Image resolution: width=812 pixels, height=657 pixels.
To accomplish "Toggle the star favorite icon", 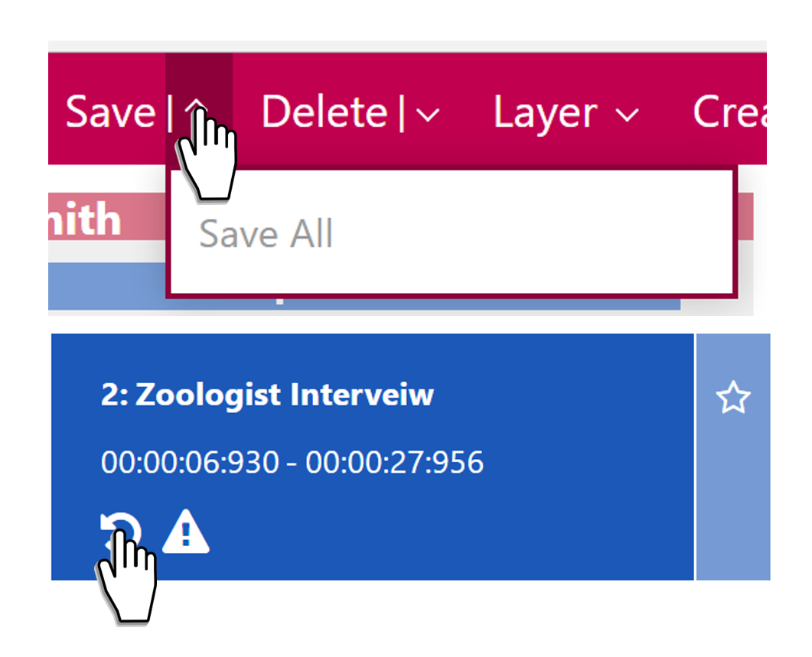I will pos(732,398).
